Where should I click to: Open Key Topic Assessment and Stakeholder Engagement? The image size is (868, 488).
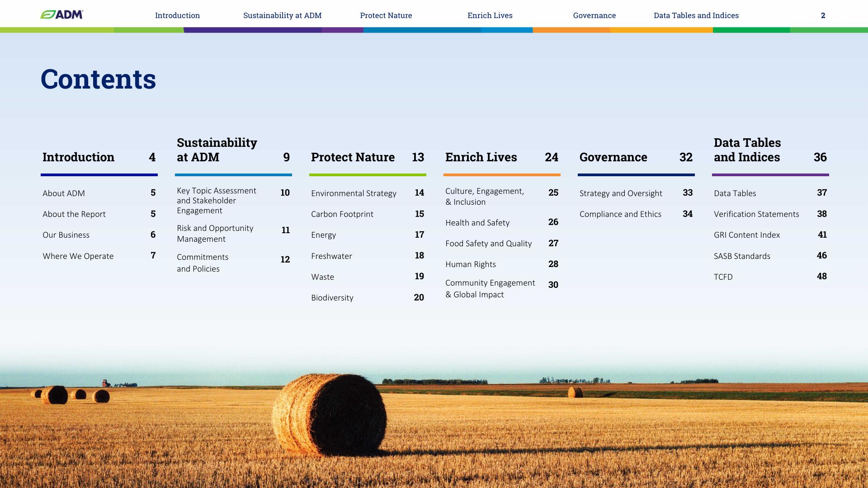click(x=217, y=201)
